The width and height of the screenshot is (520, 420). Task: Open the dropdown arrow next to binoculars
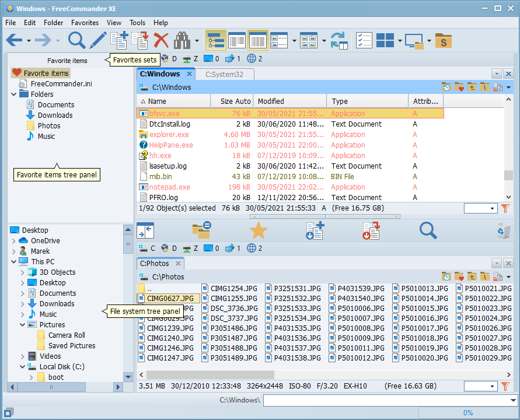[197, 41]
